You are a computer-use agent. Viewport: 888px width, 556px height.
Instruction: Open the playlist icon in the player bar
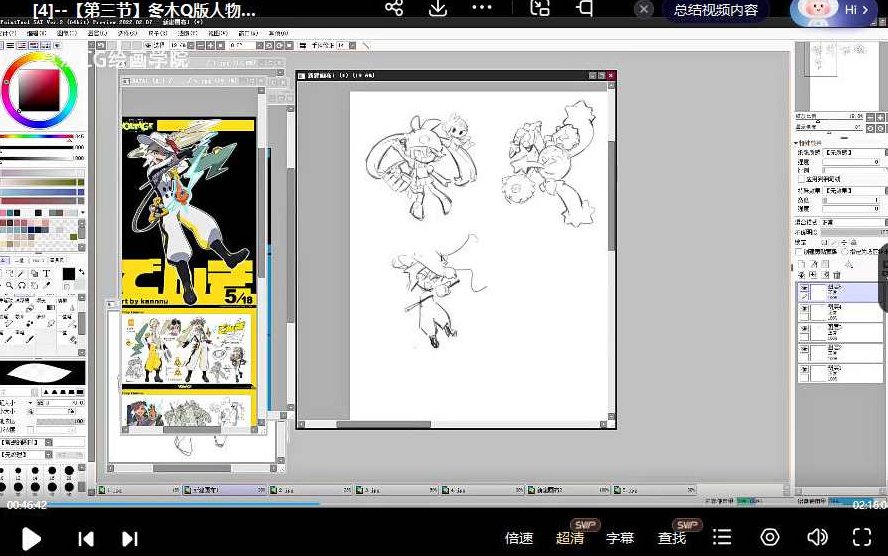(722, 538)
